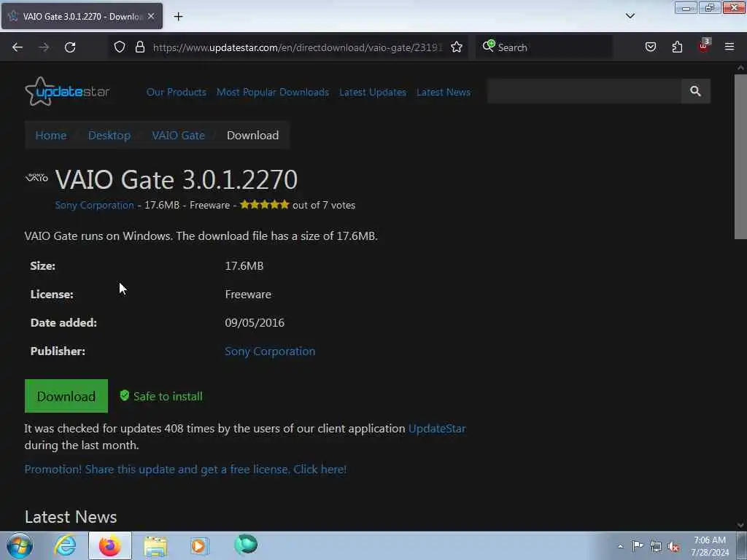
Task: Open Windows Explorer folder taskbar icon
Action: pyautogui.click(x=155, y=546)
